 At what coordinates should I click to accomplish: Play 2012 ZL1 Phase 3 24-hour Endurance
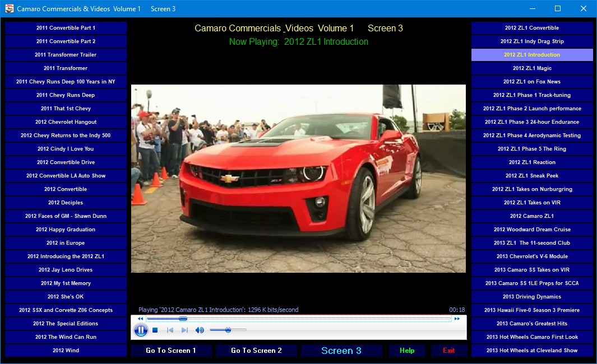point(532,122)
